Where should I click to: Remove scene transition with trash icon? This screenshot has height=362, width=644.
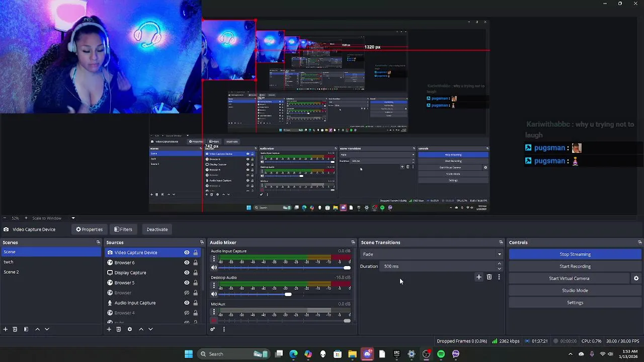(x=489, y=277)
